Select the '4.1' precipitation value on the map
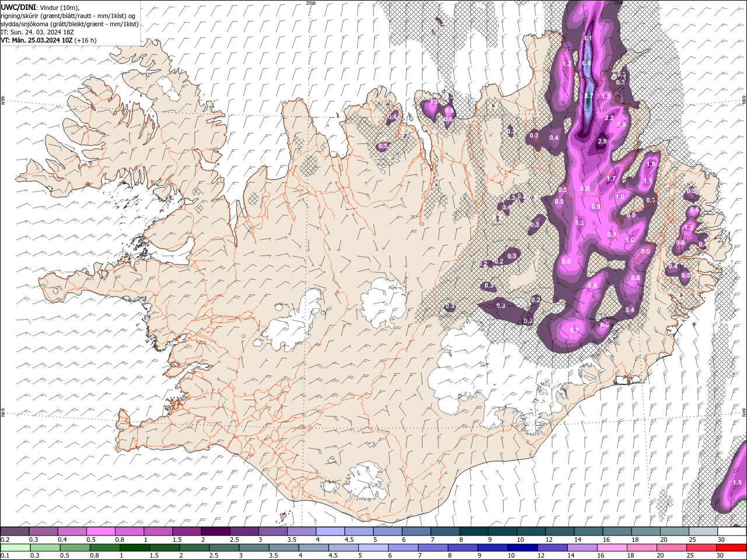The image size is (747, 560). [588, 38]
